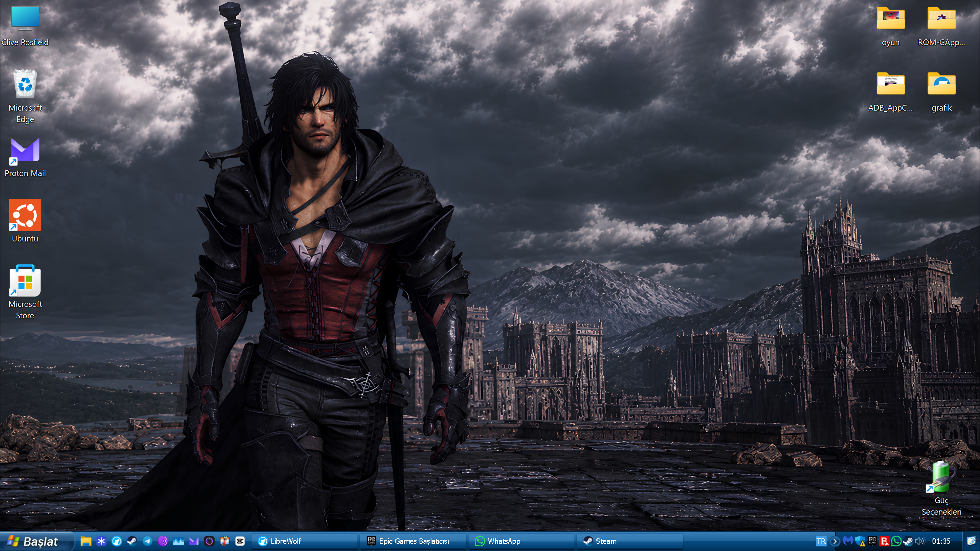The image size is (980, 551).
Task: Activate the WhatsApp taskbar button
Action: click(521, 541)
